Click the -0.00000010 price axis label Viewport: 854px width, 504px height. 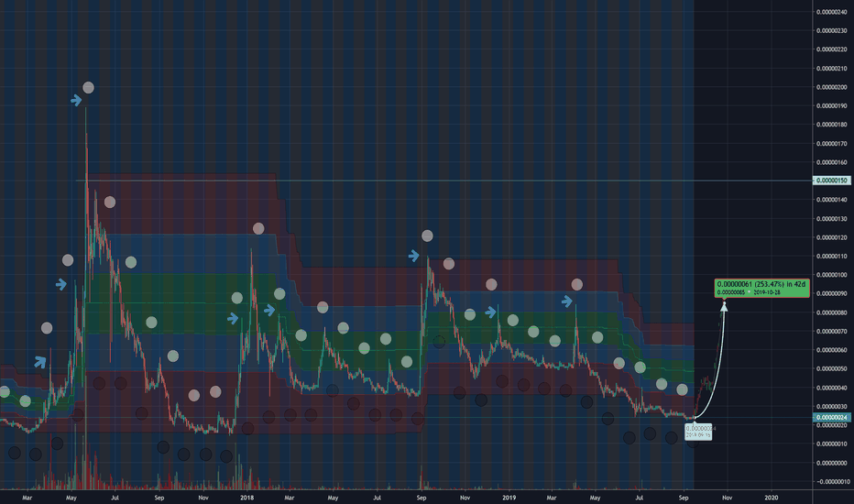[x=832, y=482]
